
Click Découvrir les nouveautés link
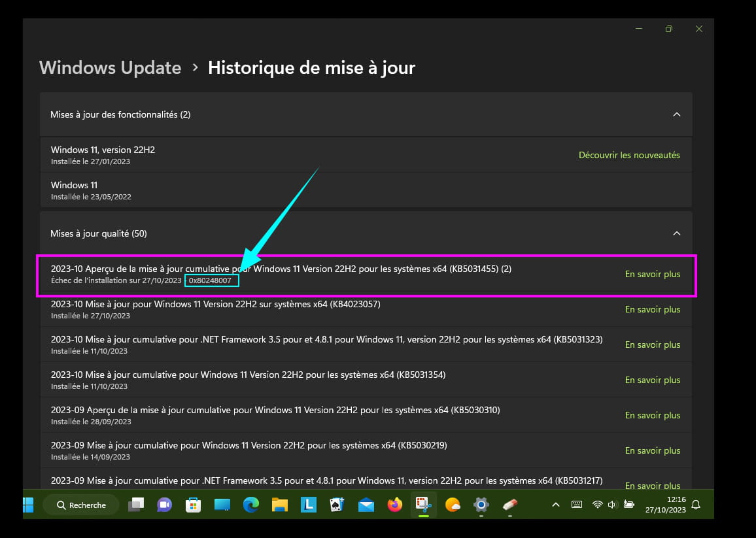point(629,155)
